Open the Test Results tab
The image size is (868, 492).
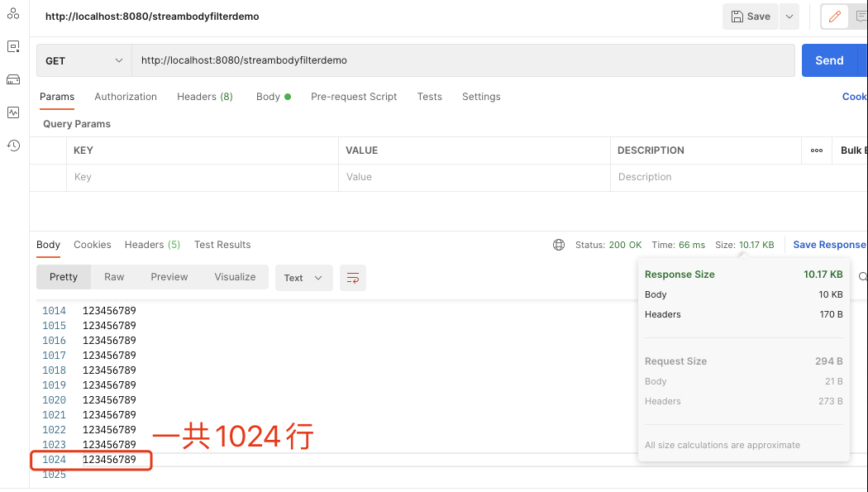coord(222,245)
